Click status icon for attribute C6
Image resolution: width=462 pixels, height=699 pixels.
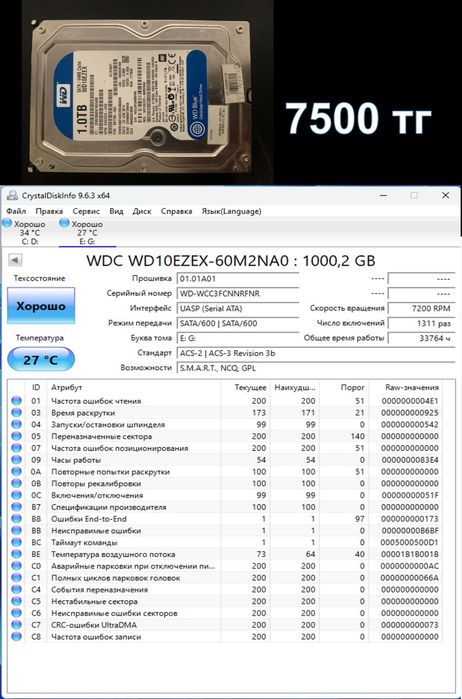[x=16, y=613]
